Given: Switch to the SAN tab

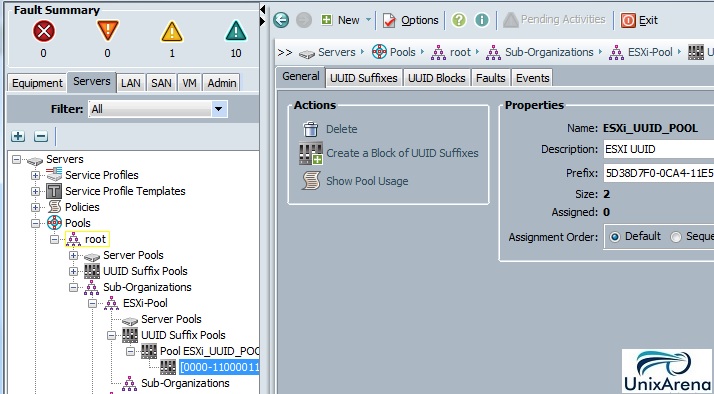Looking at the screenshot, I should tap(161, 83).
